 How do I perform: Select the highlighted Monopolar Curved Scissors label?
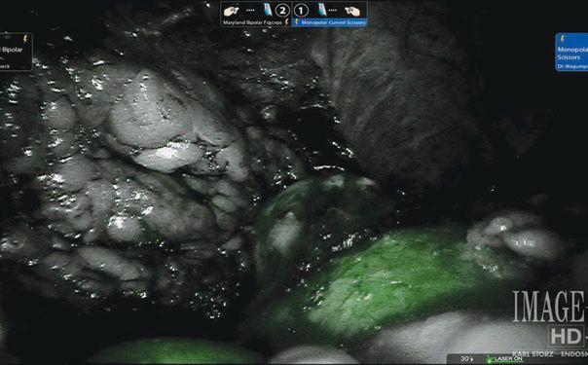click(333, 22)
